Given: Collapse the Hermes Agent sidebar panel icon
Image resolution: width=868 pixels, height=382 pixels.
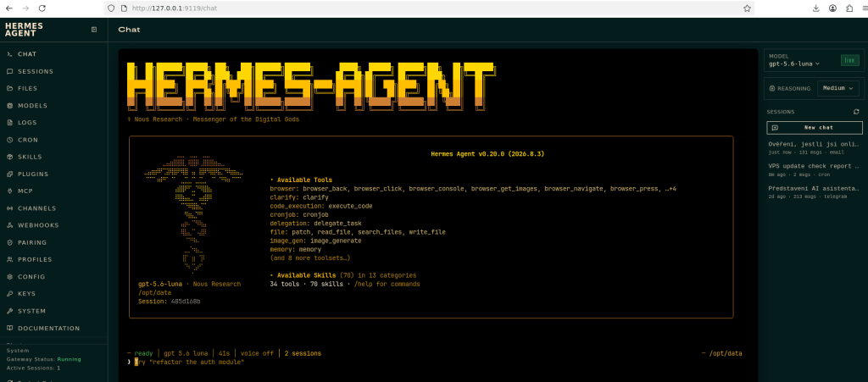Looking at the screenshot, I should pos(94,30).
